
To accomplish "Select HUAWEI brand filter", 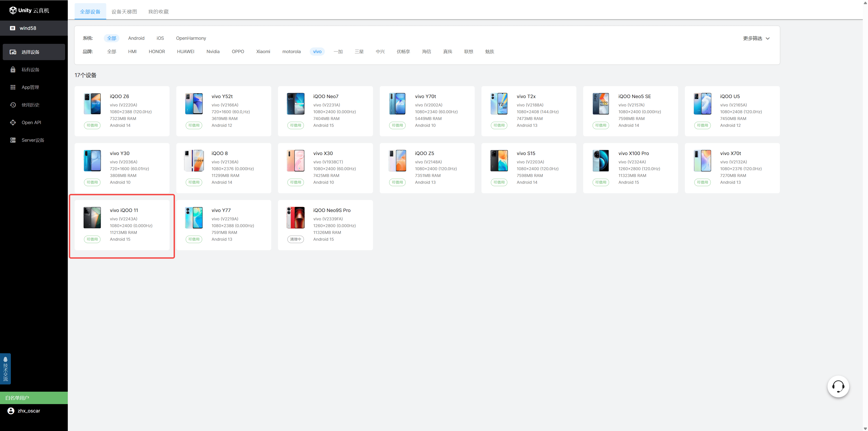I will (185, 52).
